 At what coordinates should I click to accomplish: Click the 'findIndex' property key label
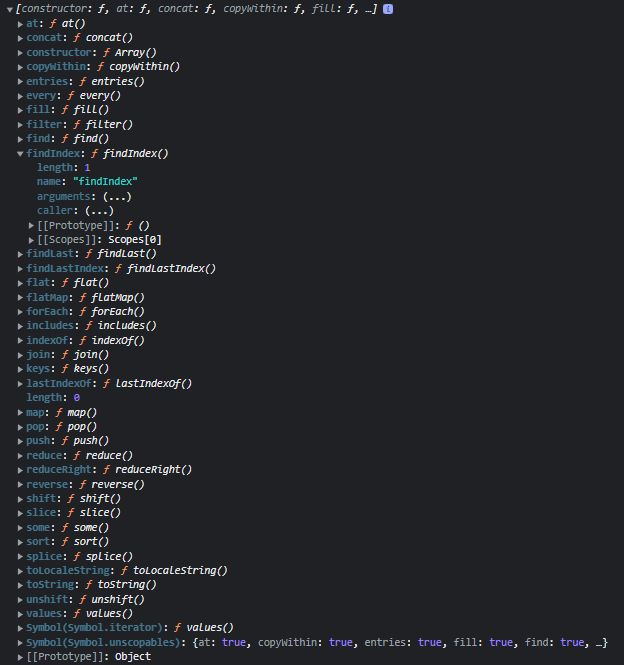coord(53,154)
